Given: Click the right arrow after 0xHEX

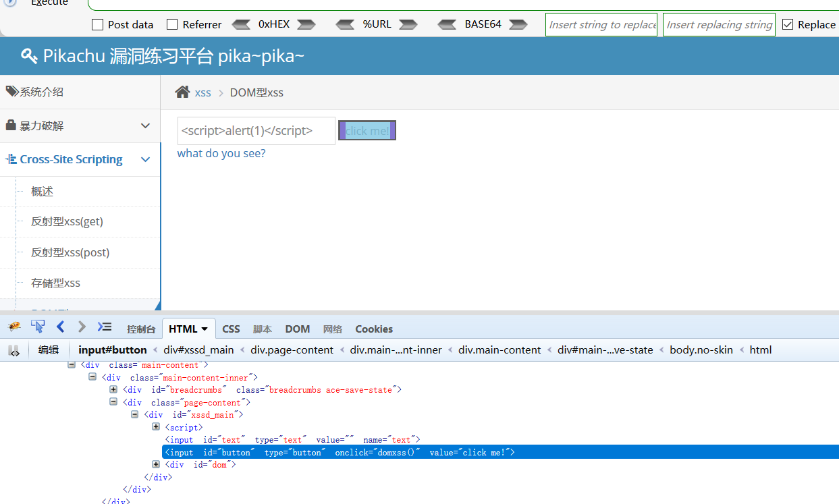Looking at the screenshot, I should pyautogui.click(x=306, y=24).
